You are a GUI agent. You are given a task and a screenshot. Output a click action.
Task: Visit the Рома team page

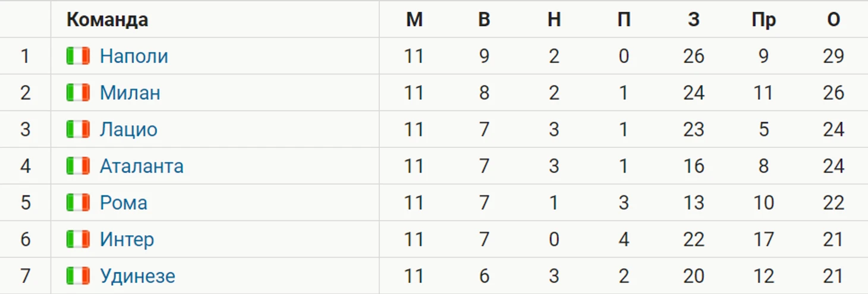pyautogui.click(x=123, y=203)
